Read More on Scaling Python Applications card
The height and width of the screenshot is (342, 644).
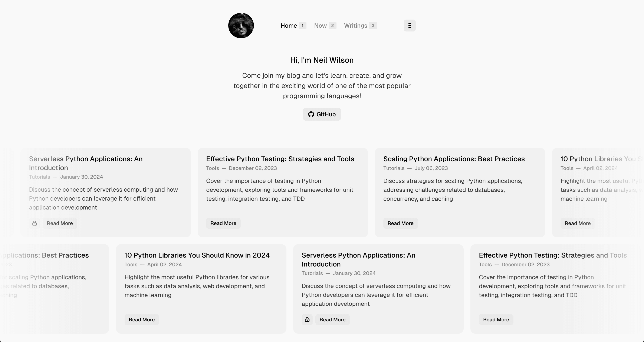[x=401, y=223]
